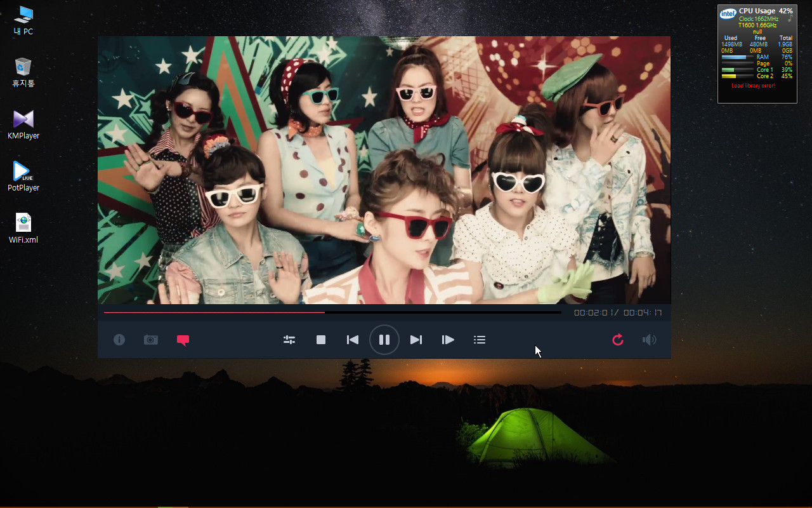
Task: Skip to the next track
Action: [x=416, y=340]
